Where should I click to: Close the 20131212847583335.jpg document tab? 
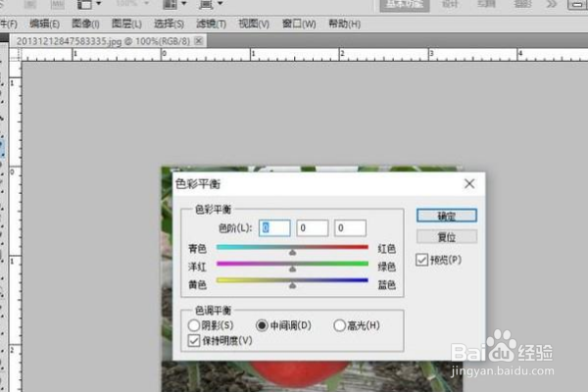point(199,40)
